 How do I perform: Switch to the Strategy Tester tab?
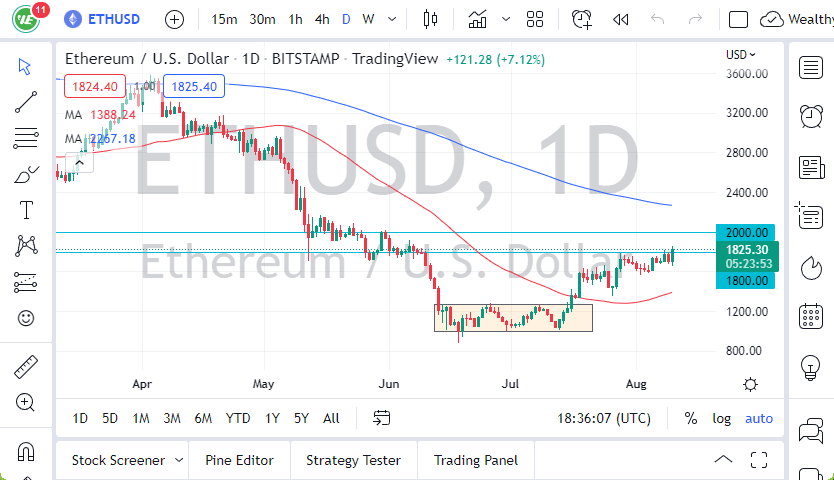[x=353, y=460]
